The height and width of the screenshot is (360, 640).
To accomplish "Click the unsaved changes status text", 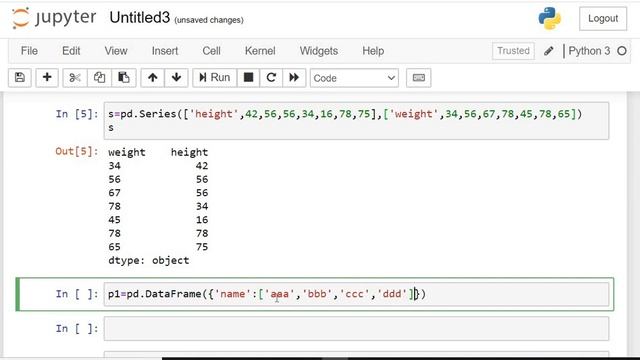I will click(x=209, y=20).
